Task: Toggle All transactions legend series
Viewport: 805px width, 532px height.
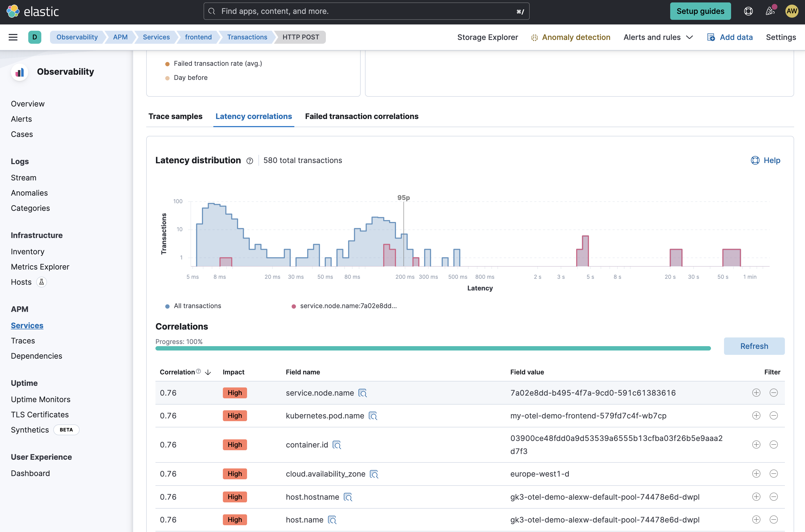Action: [193, 306]
